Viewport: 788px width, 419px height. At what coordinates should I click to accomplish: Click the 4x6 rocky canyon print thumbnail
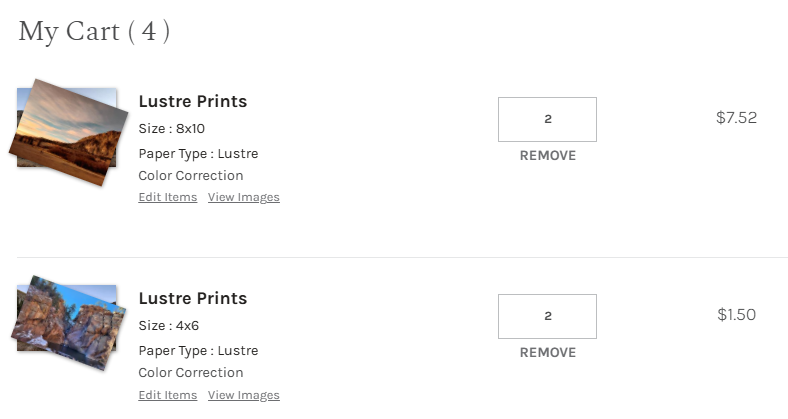[x=68, y=323]
